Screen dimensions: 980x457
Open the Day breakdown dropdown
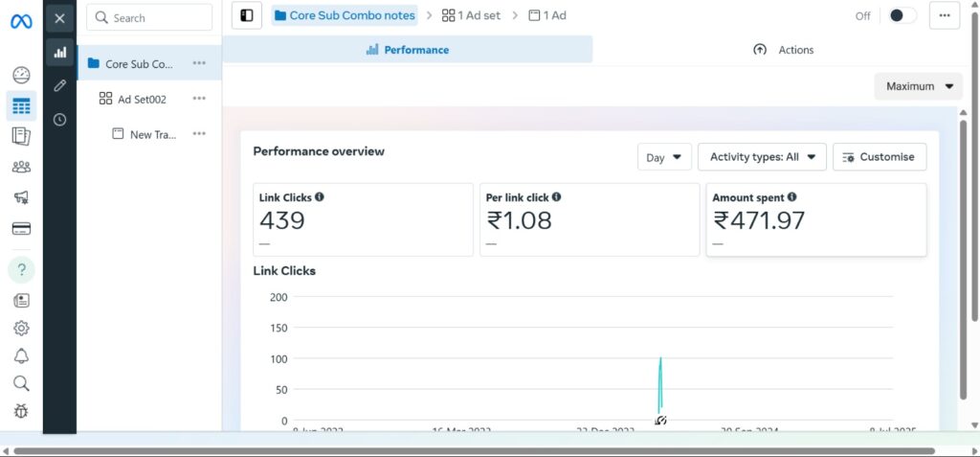click(664, 157)
